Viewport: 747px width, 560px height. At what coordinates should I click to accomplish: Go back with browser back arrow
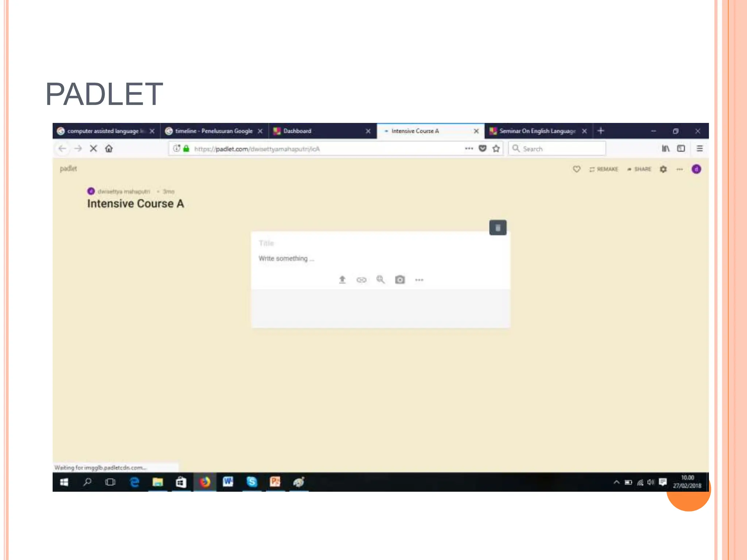coord(62,148)
